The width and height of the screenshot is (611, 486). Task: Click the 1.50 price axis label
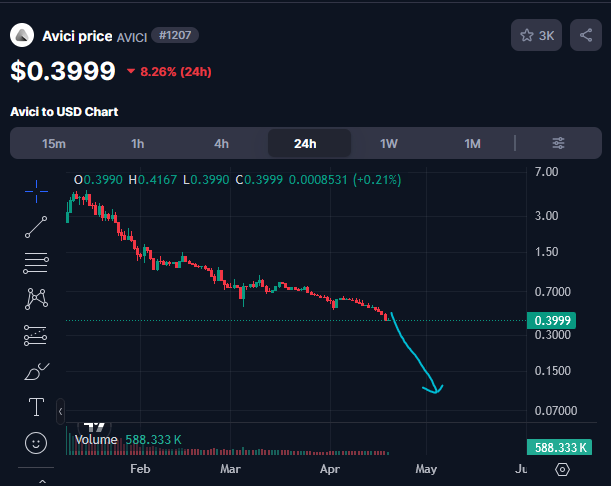tap(546, 252)
